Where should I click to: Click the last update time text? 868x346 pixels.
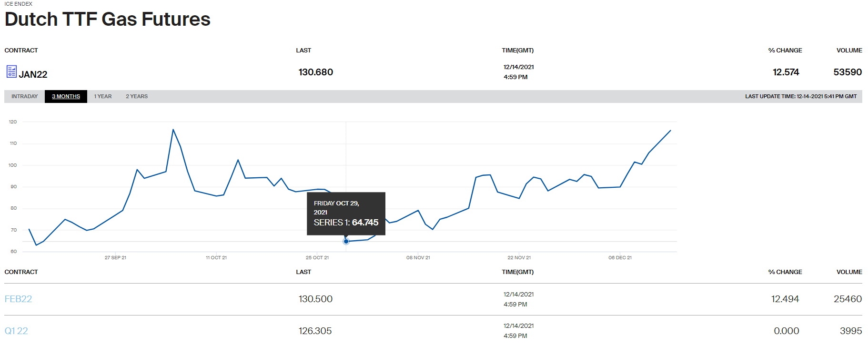801,96
